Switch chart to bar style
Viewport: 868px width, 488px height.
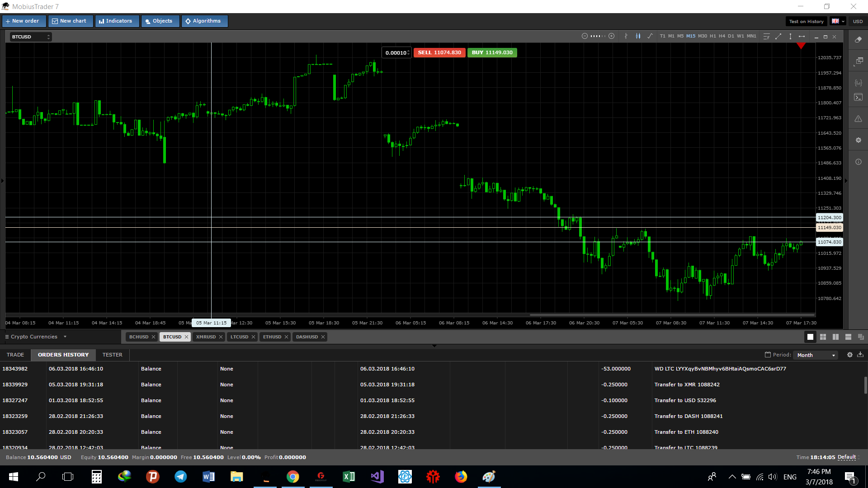[626, 36]
